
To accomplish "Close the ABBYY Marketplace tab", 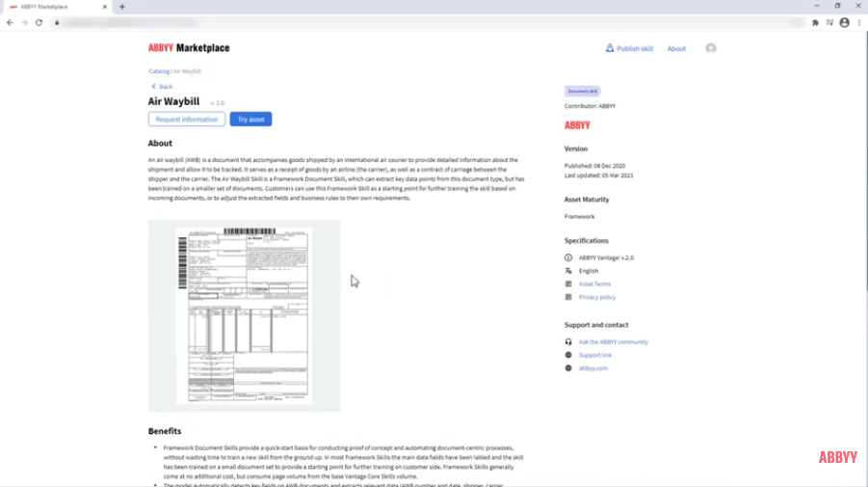I will click(105, 7).
